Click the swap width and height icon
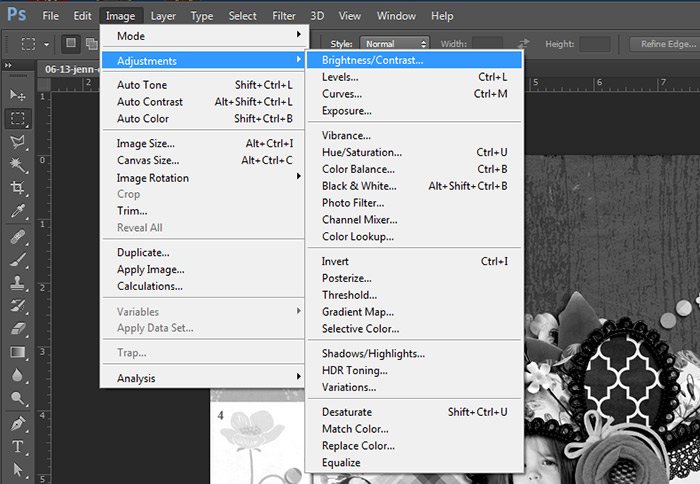The width and height of the screenshot is (700, 484). click(523, 44)
